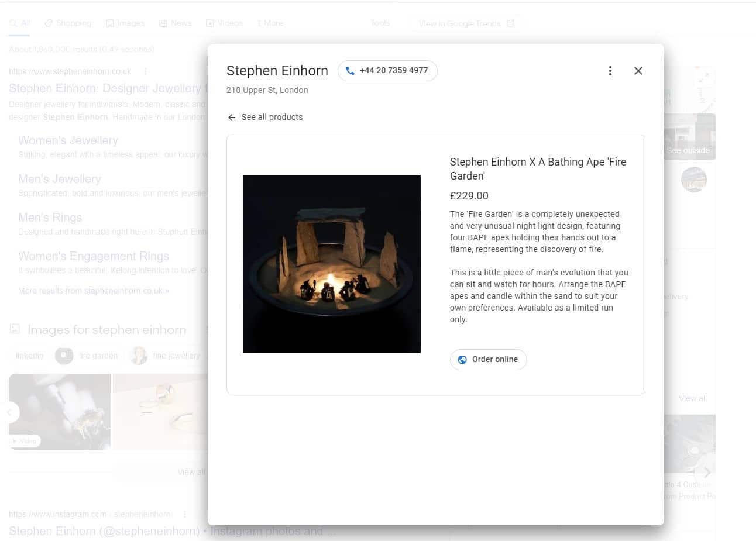This screenshot has width=756, height=541.
Task: Click the previous arrow on image carousel
Action: (10, 412)
